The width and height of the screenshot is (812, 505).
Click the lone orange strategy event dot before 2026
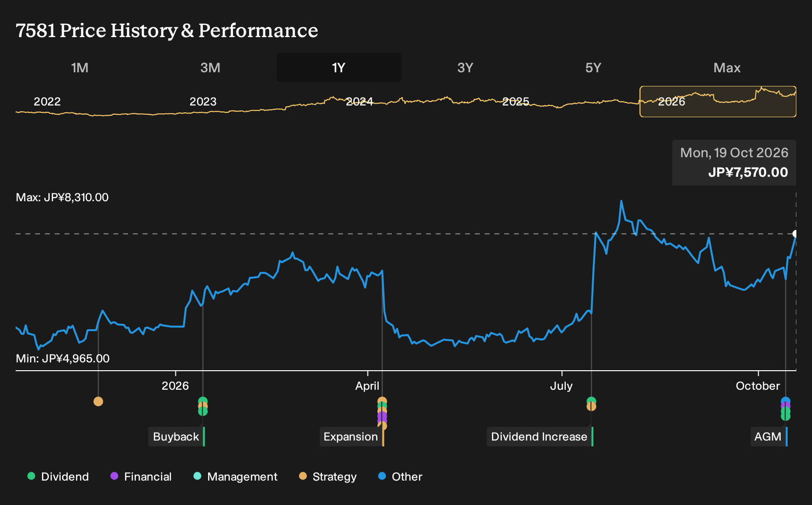pyautogui.click(x=98, y=401)
